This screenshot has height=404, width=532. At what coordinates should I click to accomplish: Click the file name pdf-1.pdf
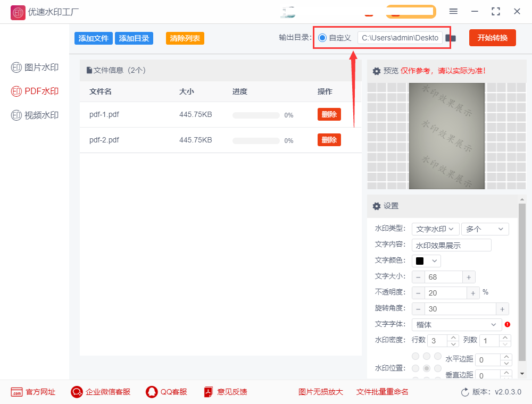(x=104, y=115)
